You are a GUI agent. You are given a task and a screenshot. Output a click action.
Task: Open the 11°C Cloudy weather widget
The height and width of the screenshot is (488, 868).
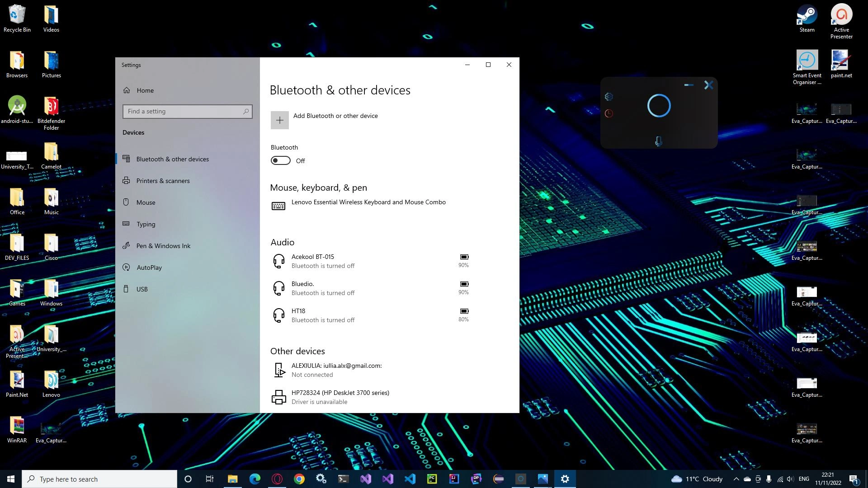(x=697, y=479)
